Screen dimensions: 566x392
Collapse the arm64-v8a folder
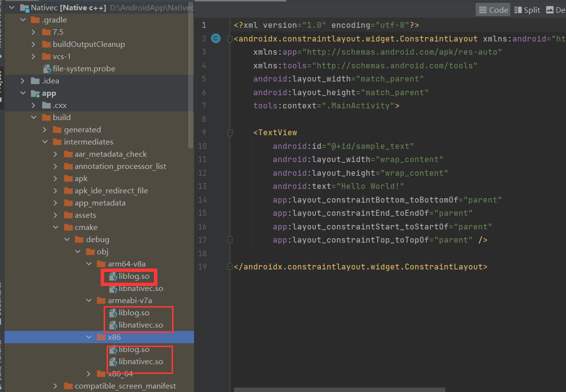tap(89, 264)
